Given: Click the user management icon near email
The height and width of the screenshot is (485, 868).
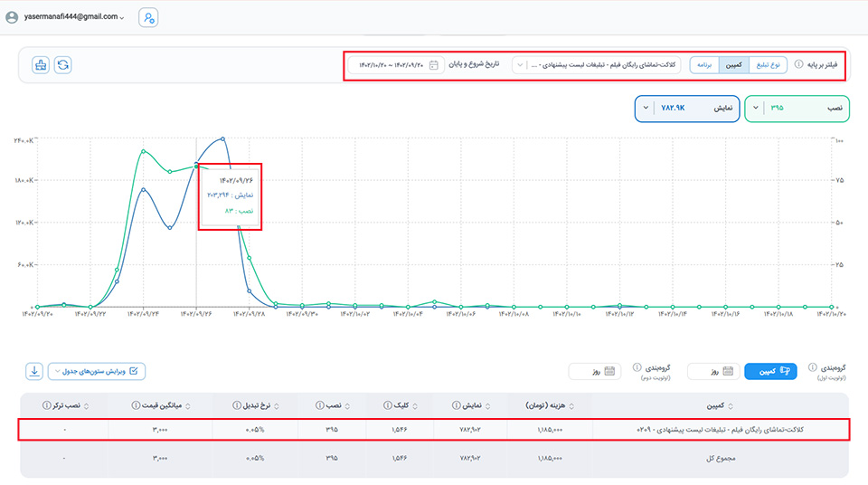Looking at the screenshot, I should click(148, 17).
